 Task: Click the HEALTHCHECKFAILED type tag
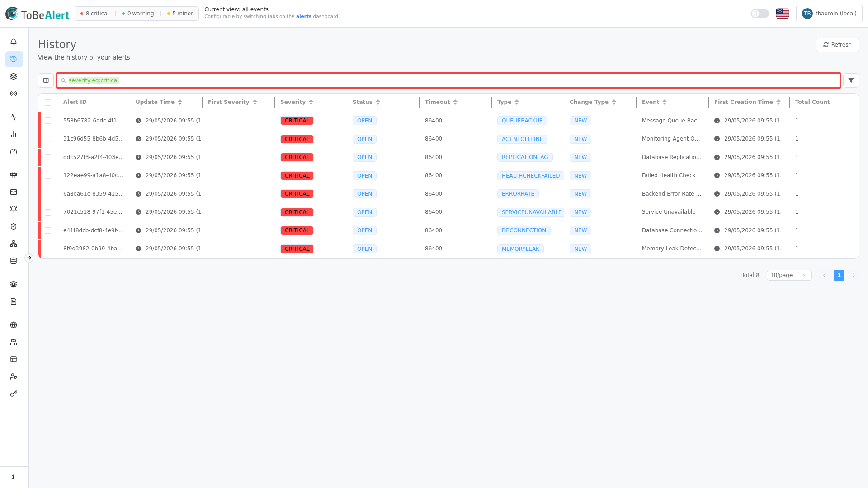[530, 176]
